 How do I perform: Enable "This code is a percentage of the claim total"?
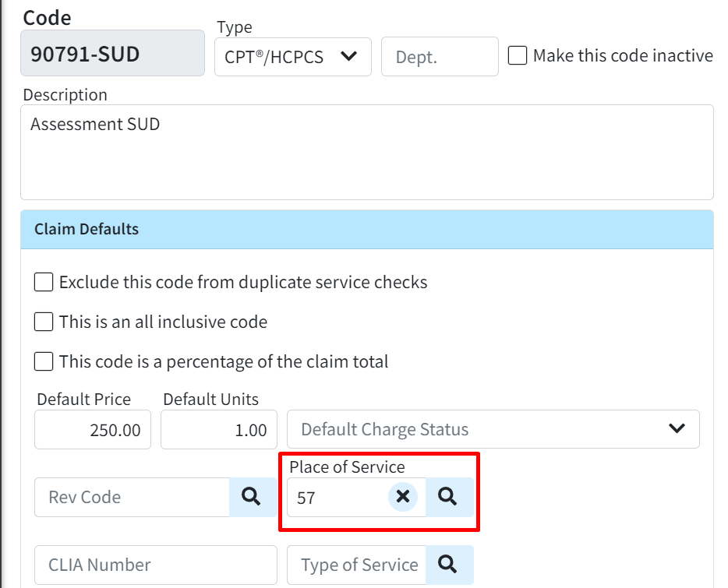coord(43,361)
